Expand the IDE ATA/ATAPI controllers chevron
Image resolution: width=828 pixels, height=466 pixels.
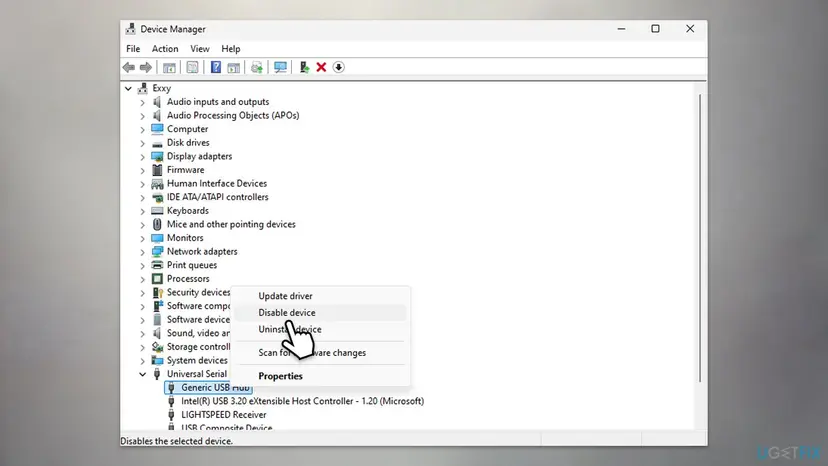tap(143, 197)
